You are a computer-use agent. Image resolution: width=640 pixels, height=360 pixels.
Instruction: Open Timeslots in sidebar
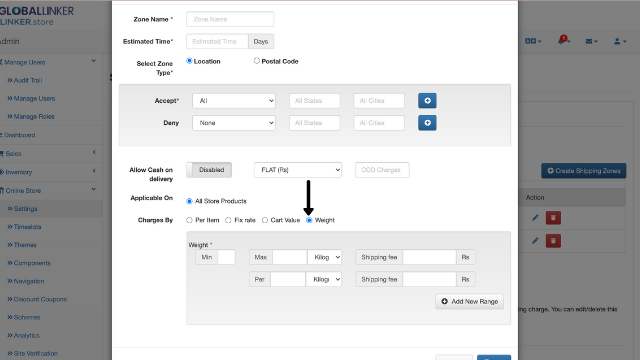pyautogui.click(x=24, y=227)
